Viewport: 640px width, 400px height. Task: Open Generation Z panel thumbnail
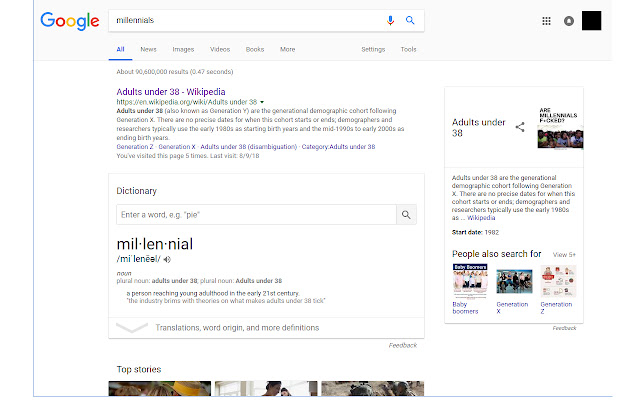pyautogui.click(x=558, y=281)
